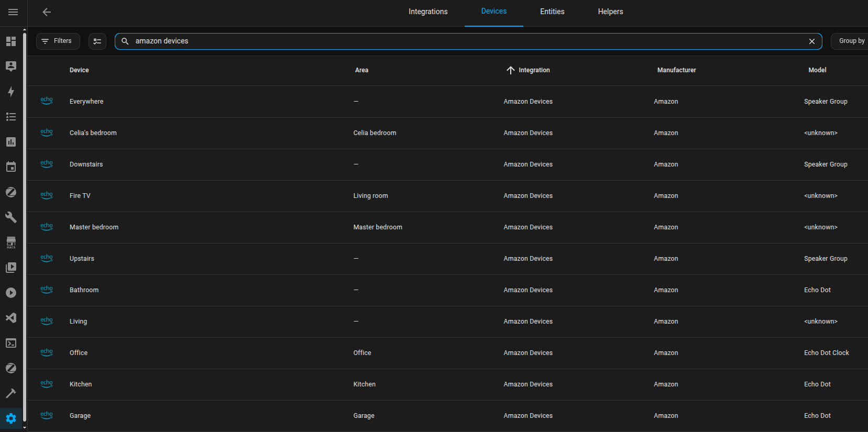Click the Living room area cell
Screen dimensions: 868x432
click(x=371, y=196)
